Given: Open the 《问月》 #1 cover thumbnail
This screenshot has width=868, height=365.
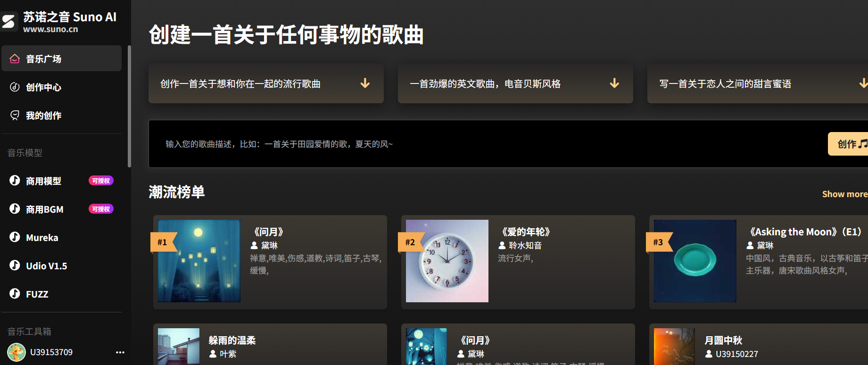Looking at the screenshot, I should click(x=199, y=261).
